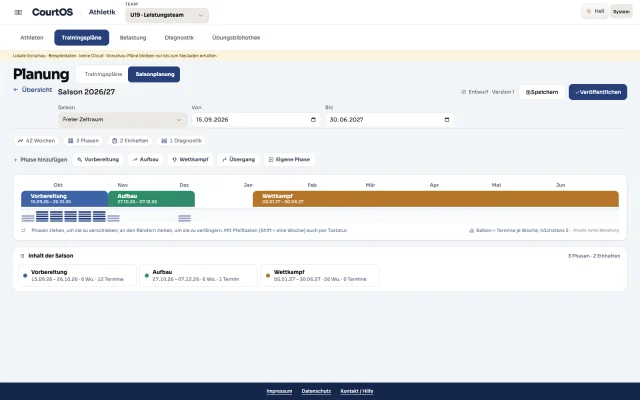Select the blue Vorbereitung timeline bar

tap(64, 199)
